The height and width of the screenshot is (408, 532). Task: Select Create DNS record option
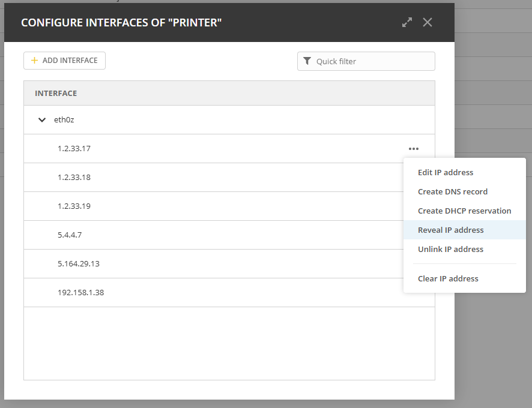tap(453, 191)
